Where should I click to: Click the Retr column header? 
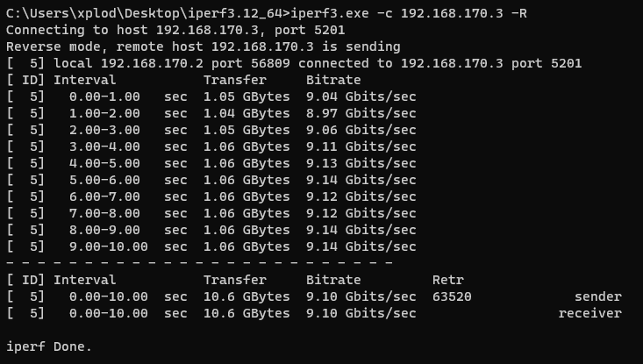[x=447, y=280]
